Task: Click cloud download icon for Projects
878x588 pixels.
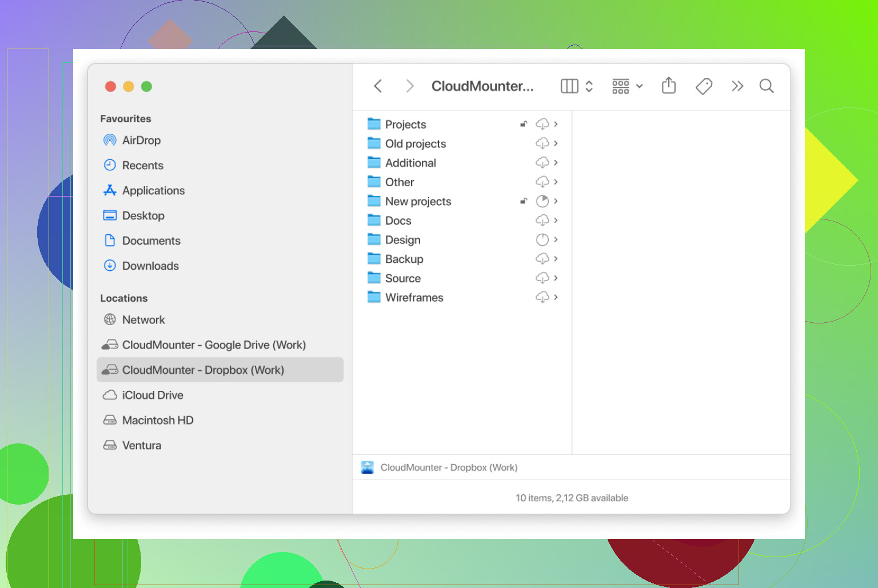Action: tap(542, 124)
